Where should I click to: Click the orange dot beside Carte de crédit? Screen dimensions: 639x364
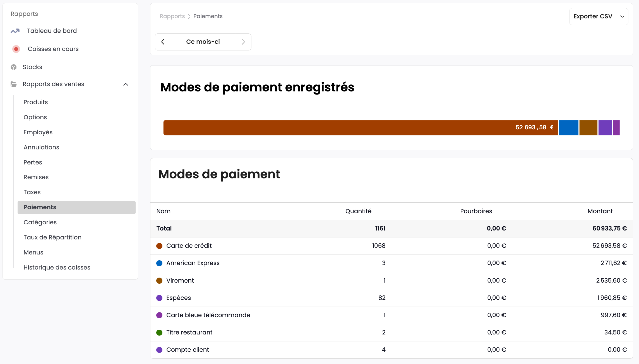pyautogui.click(x=159, y=246)
